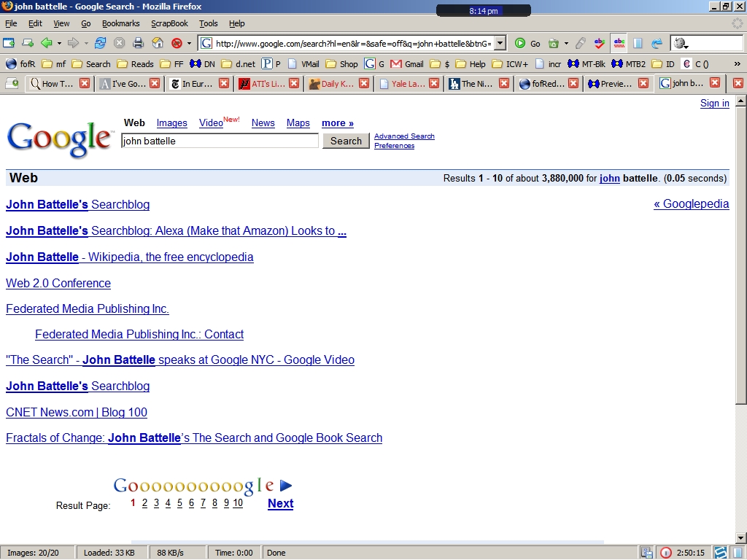The width and height of the screenshot is (747, 560).
Task: Open Advanced Search link
Action: 404,136
